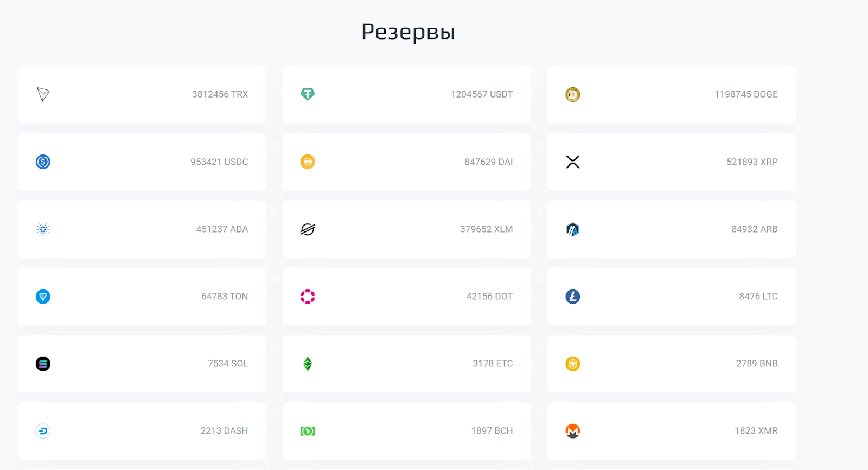Click the USD Coin icon
Screen dimensions: 868x470
click(x=43, y=162)
